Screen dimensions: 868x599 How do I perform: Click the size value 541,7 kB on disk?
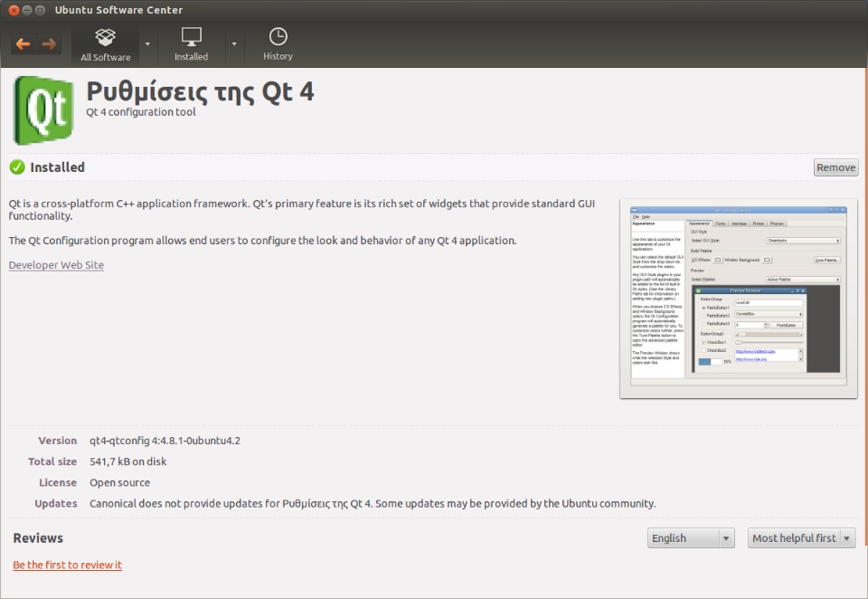(127, 461)
